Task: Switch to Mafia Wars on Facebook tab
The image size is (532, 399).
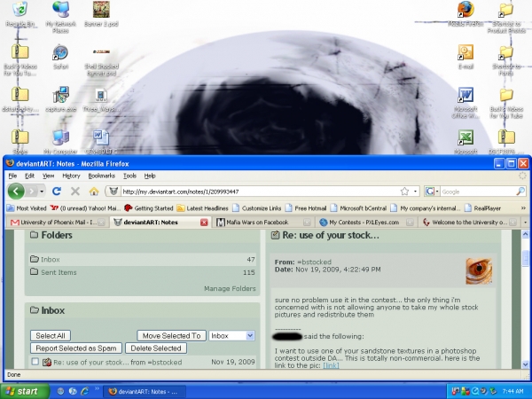Action: tap(263, 223)
